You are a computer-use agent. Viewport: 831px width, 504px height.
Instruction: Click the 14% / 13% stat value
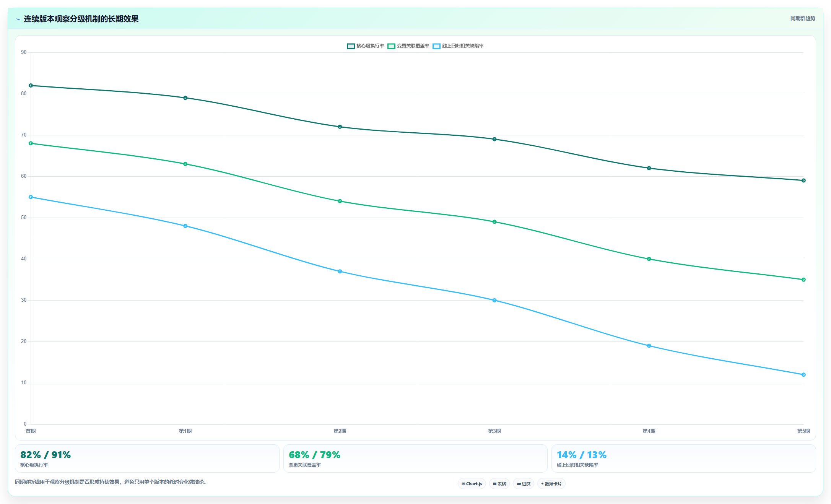[x=582, y=455]
